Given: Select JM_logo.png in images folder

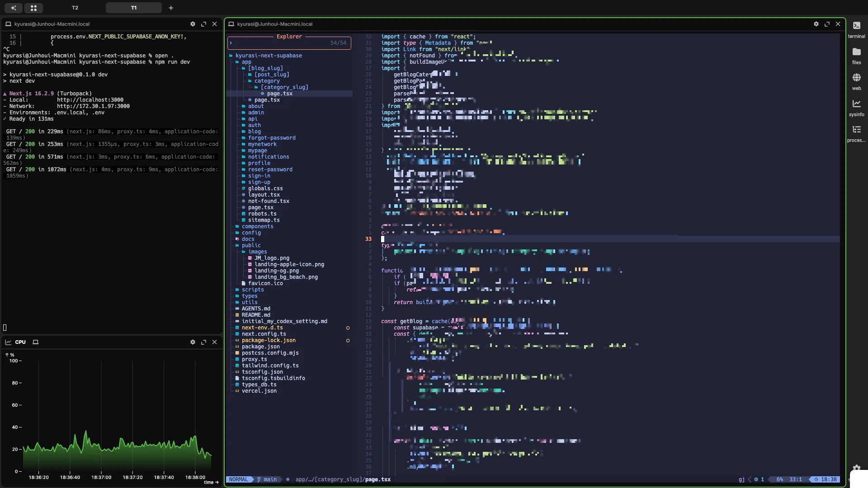Looking at the screenshot, I should 271,258.
